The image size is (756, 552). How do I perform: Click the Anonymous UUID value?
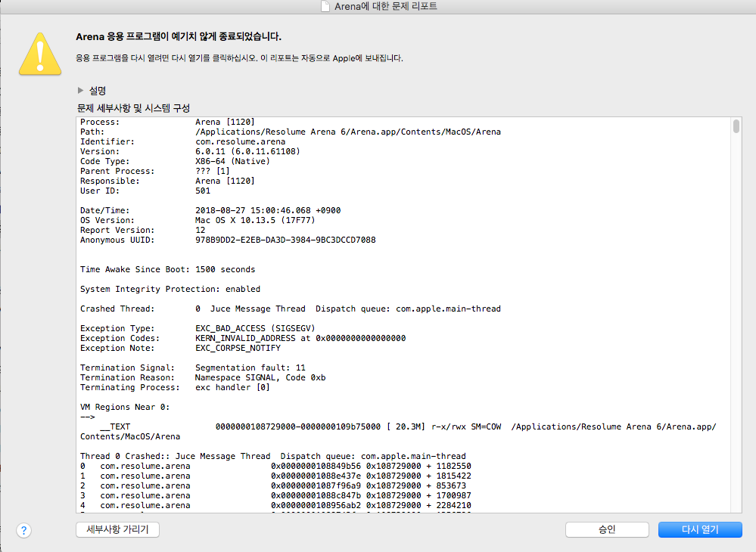coord(285,240)
